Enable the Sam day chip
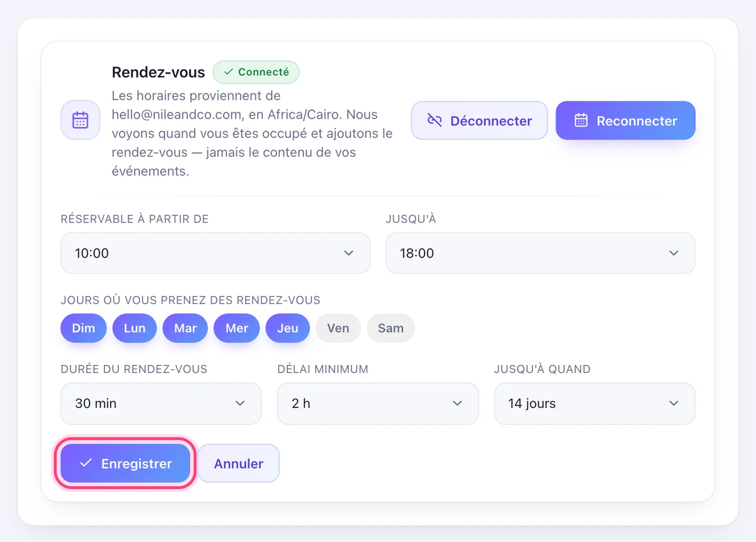 tap(390, 328)
